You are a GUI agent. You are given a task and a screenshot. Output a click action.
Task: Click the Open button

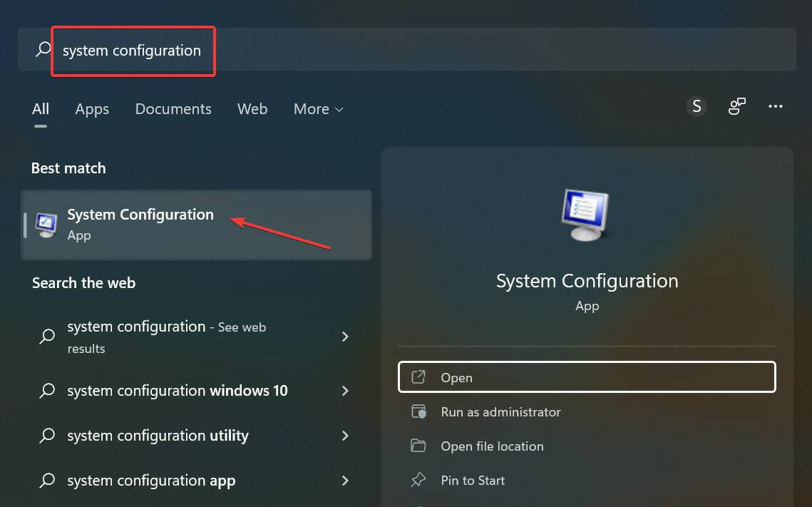(x=586, y=377)
